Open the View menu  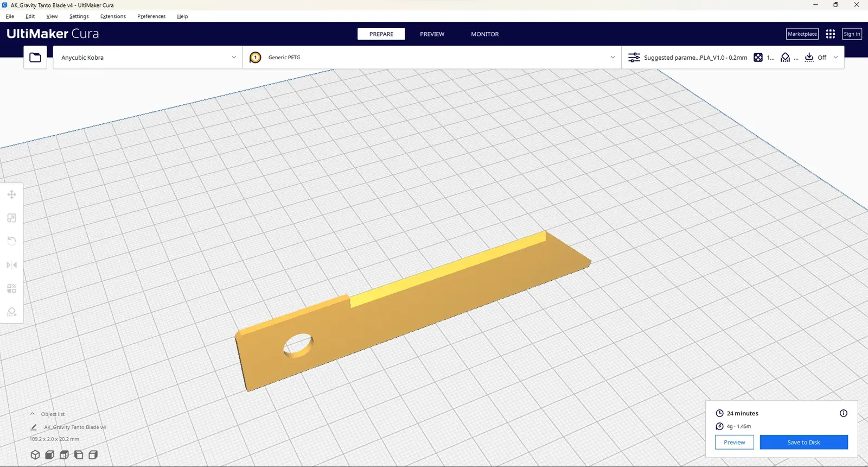click(52, 16)
